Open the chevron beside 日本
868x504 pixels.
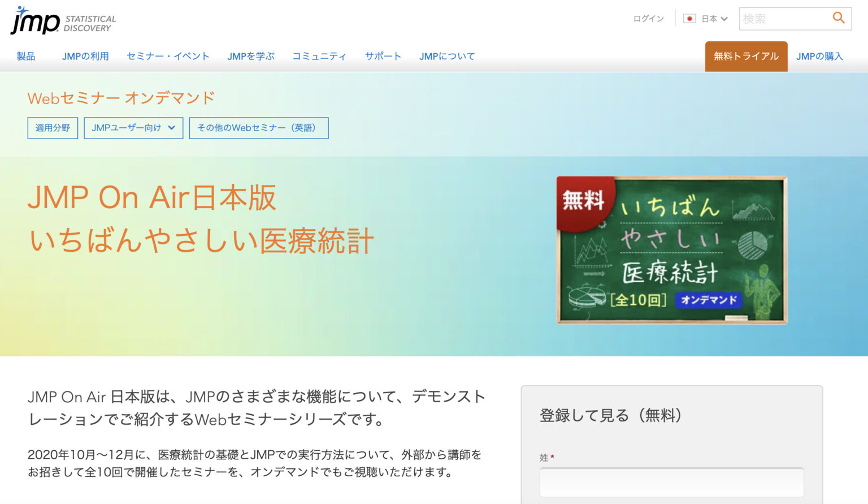[x=724, y=19]
